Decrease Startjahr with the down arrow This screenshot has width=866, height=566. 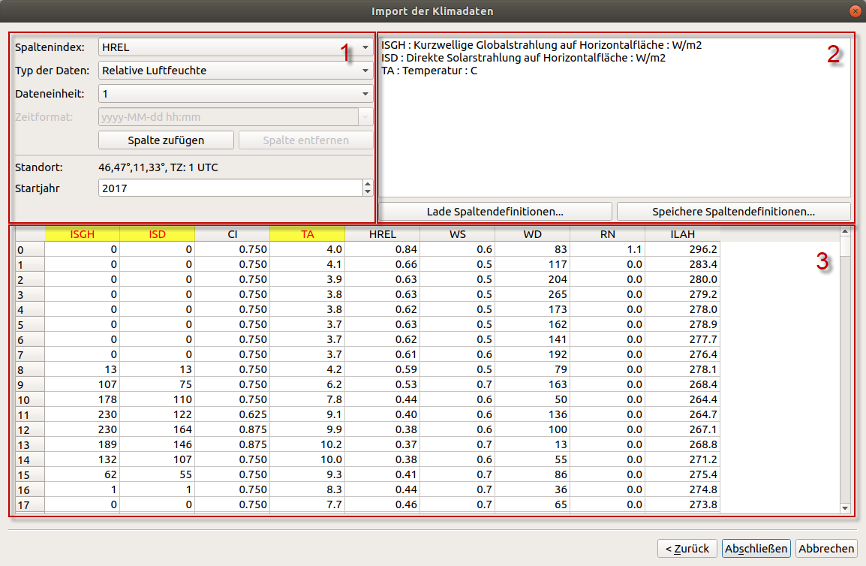[x=368, y=192]
